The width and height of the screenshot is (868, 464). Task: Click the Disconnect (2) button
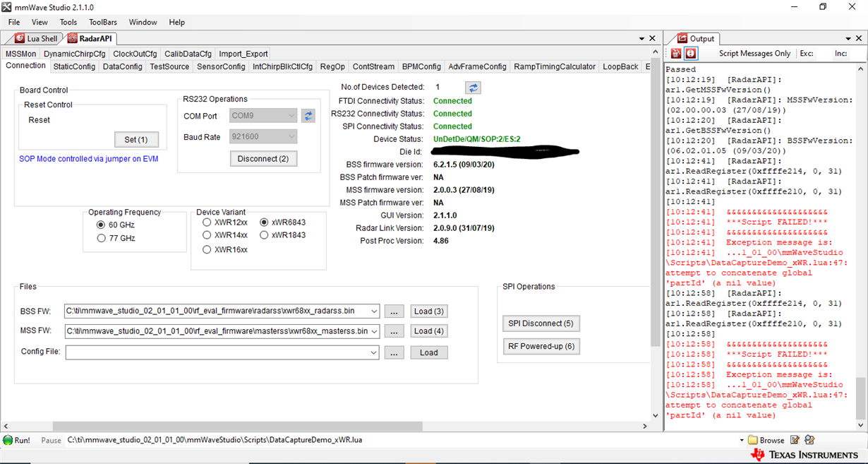point(263,159)
